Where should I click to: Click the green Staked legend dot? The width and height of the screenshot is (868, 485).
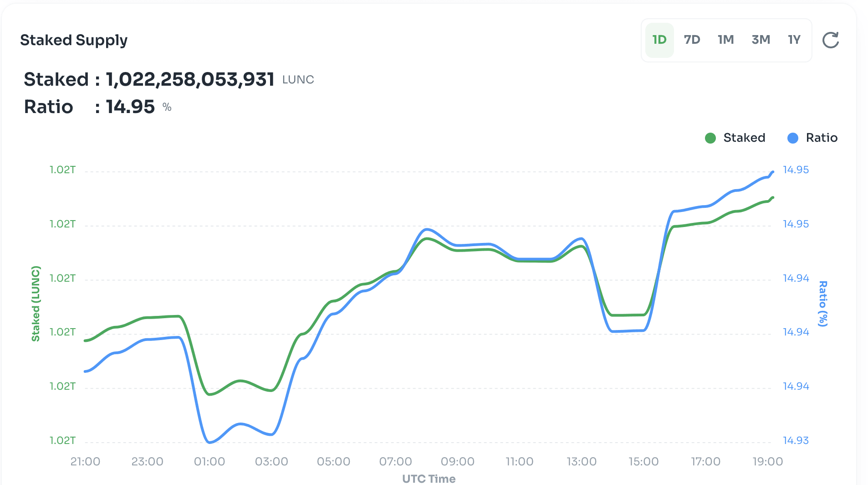[710, 138]
